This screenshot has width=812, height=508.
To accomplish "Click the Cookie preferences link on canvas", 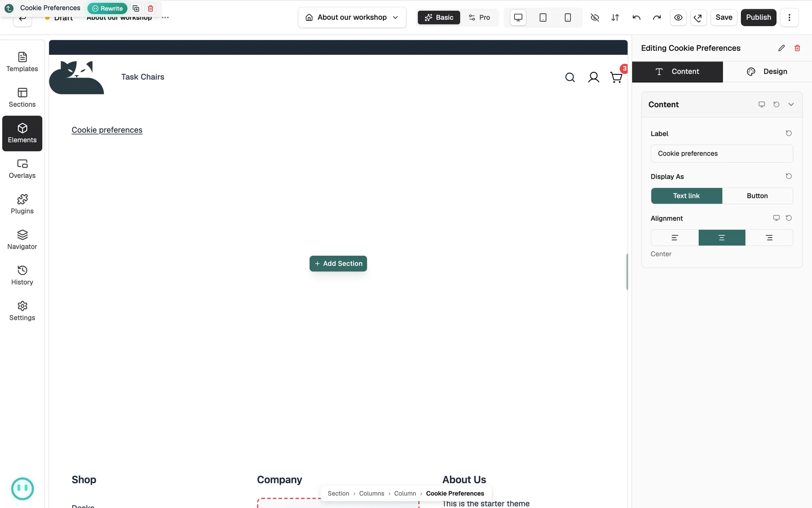I will [x=107, y=130].
